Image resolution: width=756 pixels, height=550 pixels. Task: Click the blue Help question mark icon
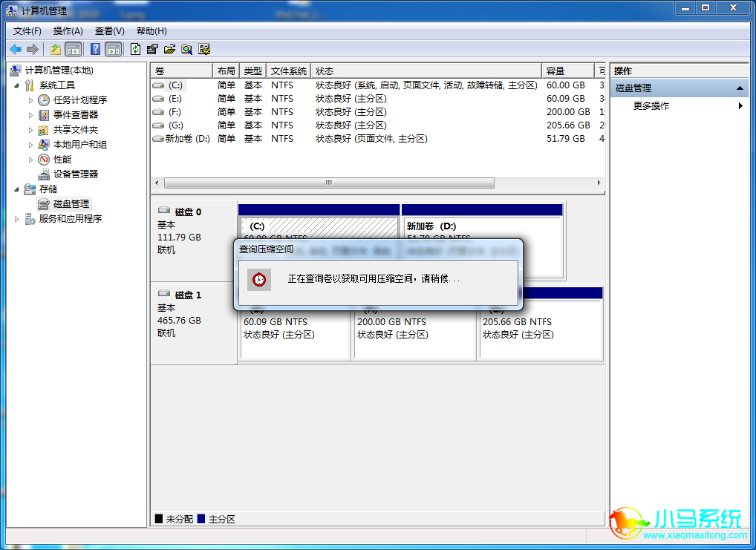96,49
